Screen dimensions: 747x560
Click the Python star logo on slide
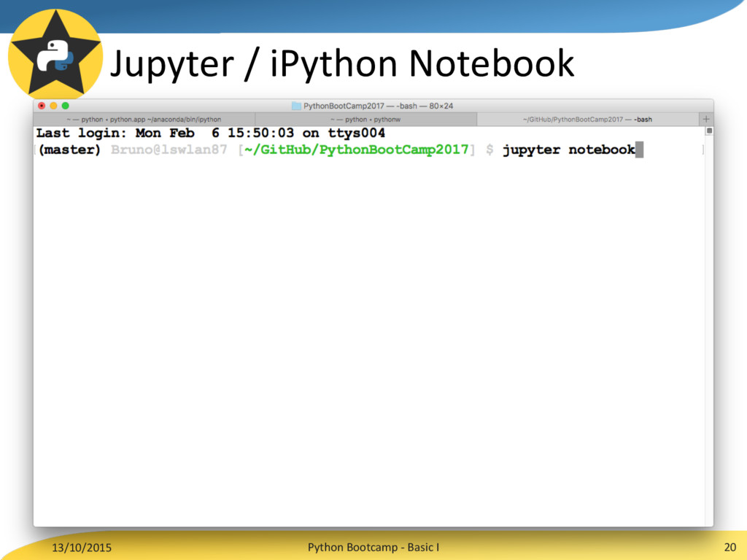(x=55, y=53)
